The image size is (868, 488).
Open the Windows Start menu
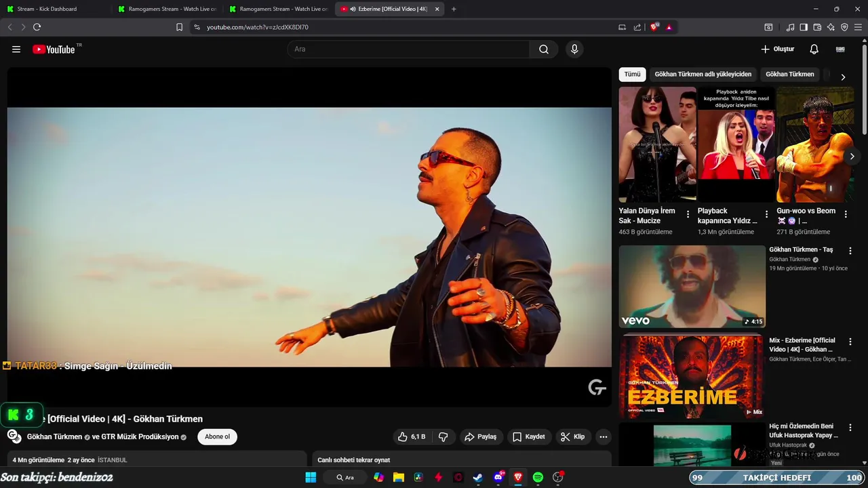(311, 477)
